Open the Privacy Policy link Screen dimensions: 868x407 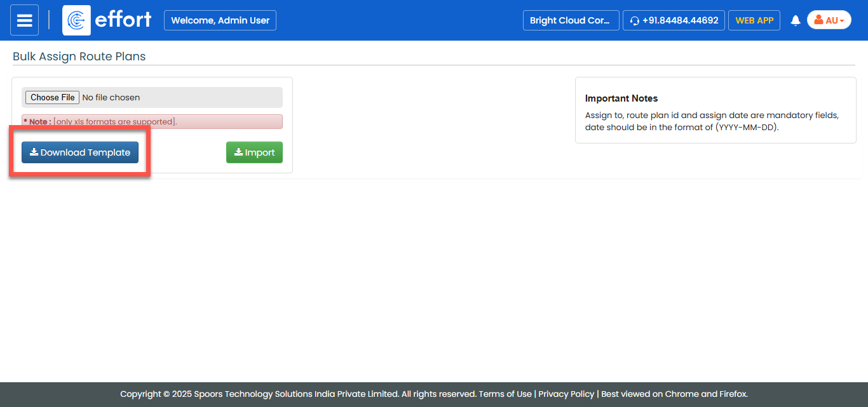(x=566, y=394)
